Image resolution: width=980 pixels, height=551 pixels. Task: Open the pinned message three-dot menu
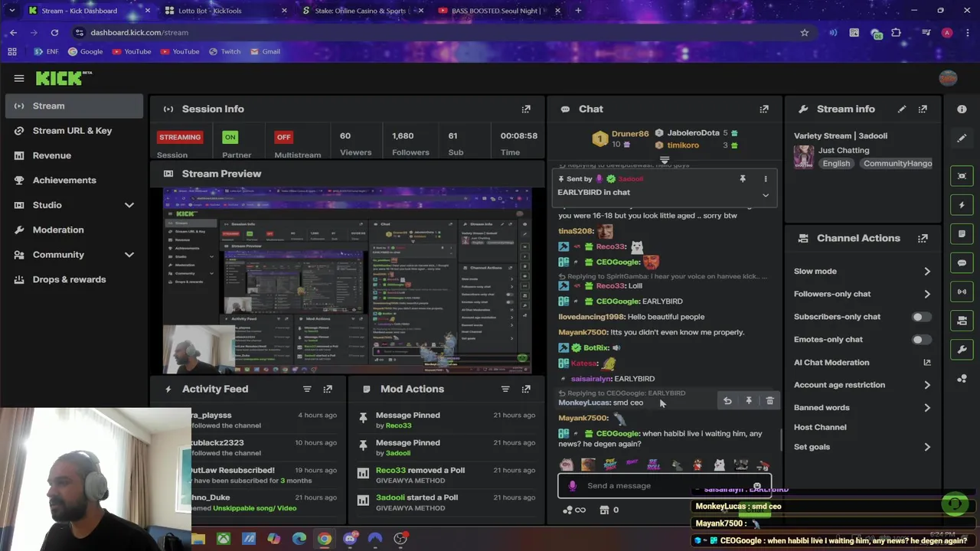click(x=765, y=179)
